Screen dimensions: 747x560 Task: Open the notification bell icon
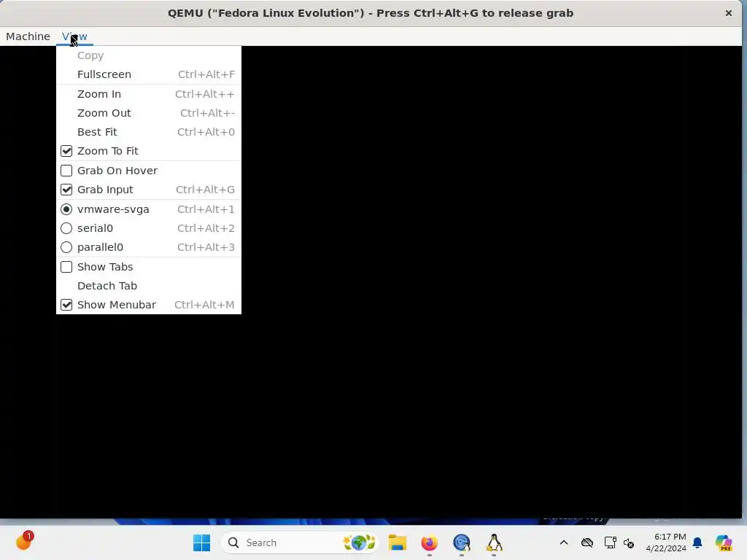tap(697, 542)
